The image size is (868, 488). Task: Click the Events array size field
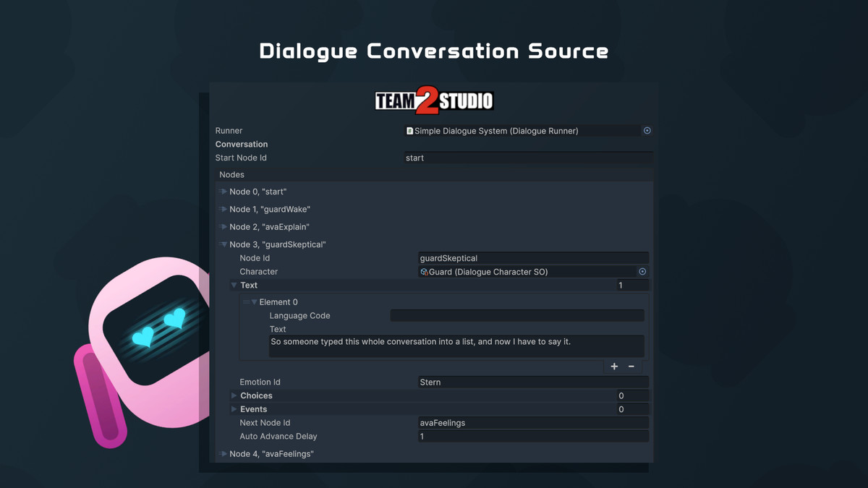(x=632, y=409)
